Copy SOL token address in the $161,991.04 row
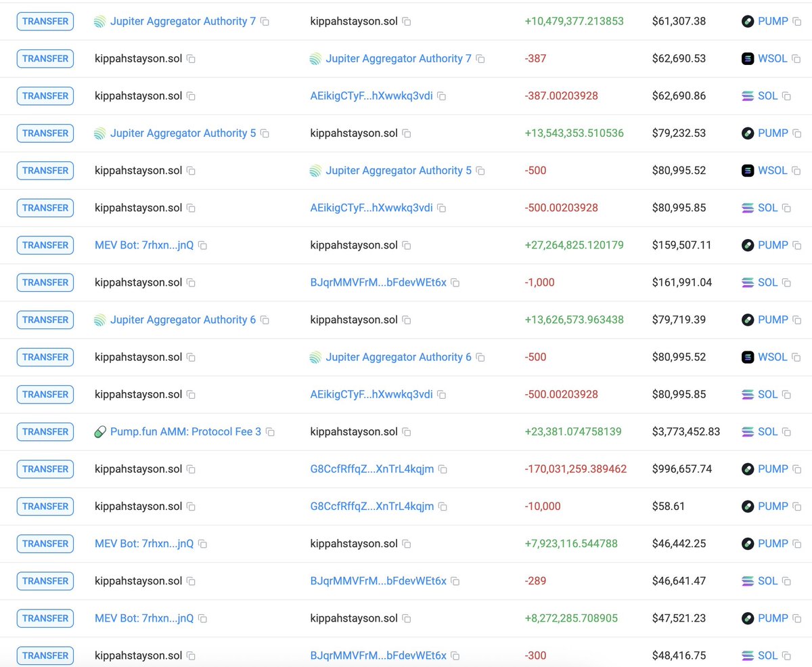The width and height of the screenshot is (812, 667). (787, 282)
